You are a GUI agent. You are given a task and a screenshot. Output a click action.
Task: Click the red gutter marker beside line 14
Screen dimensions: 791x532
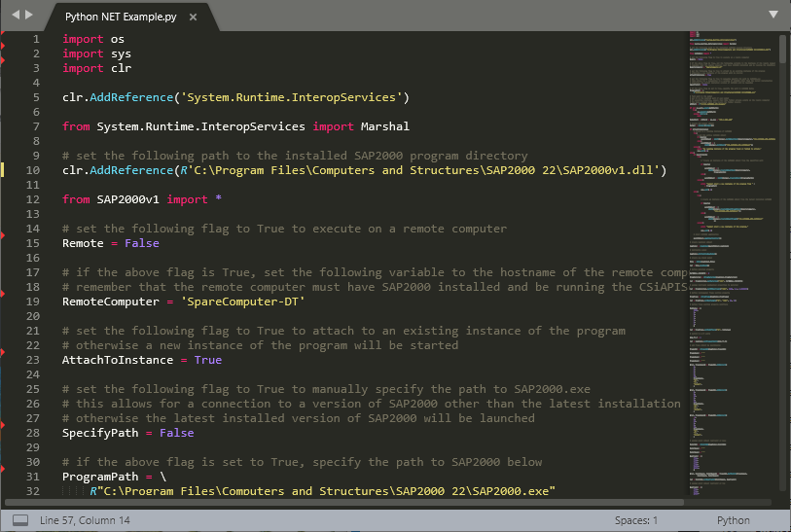click(x=3, y=234)
